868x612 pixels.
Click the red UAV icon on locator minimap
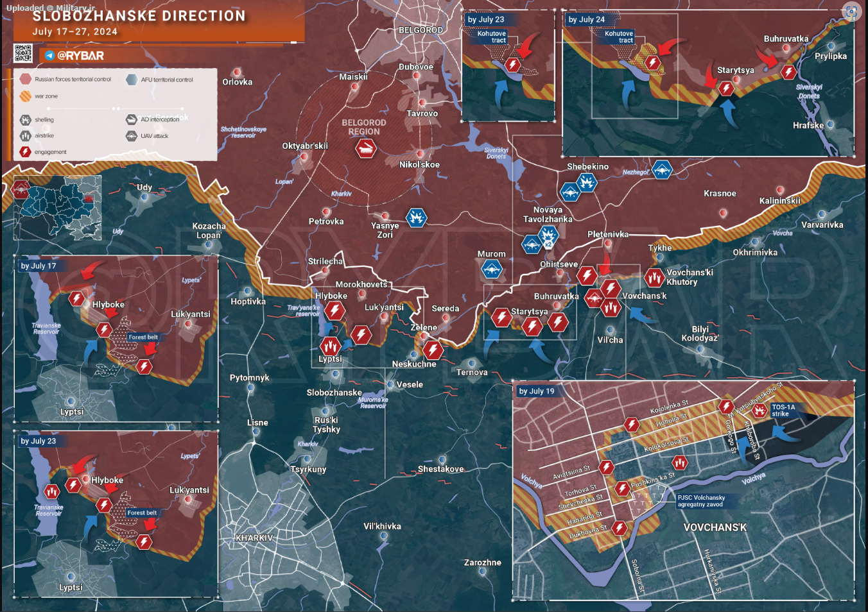pos(21,189)
